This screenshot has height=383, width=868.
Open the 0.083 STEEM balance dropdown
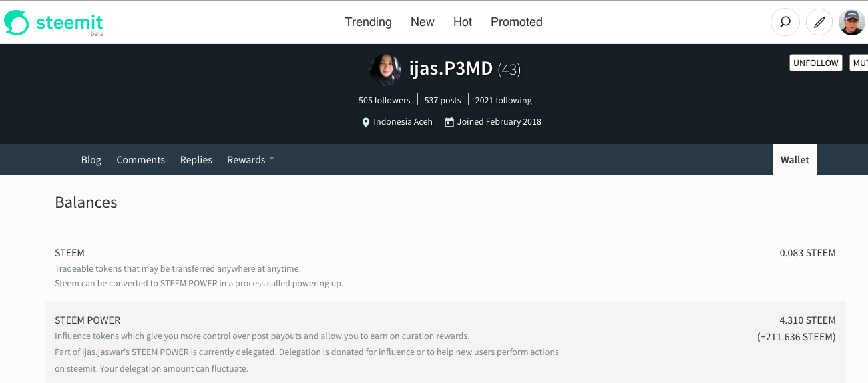(x=807, y=253)
